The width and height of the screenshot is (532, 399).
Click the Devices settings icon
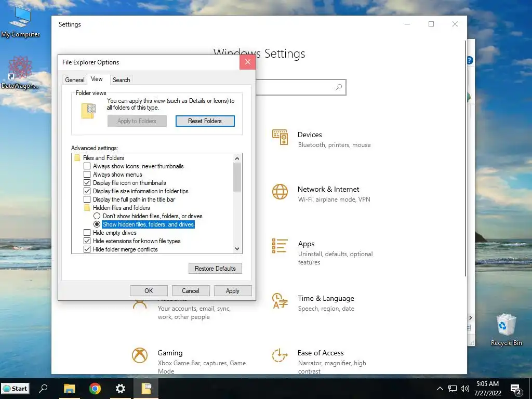point(280,137)
